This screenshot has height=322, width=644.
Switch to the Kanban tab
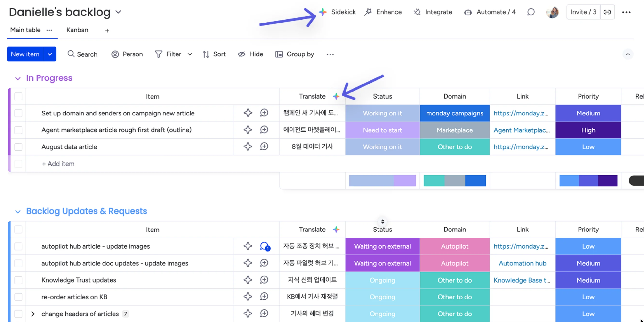pyautogui.click(x=77, y=30)
